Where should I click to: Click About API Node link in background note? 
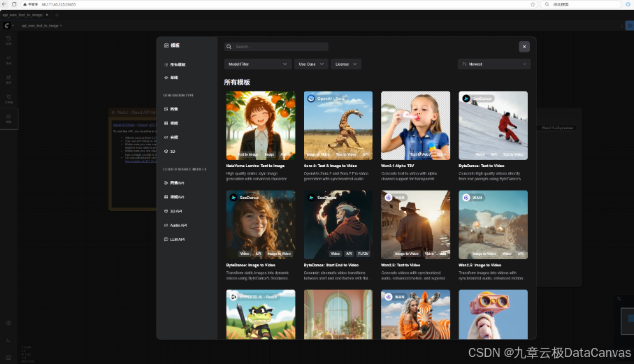click(124, 125)
